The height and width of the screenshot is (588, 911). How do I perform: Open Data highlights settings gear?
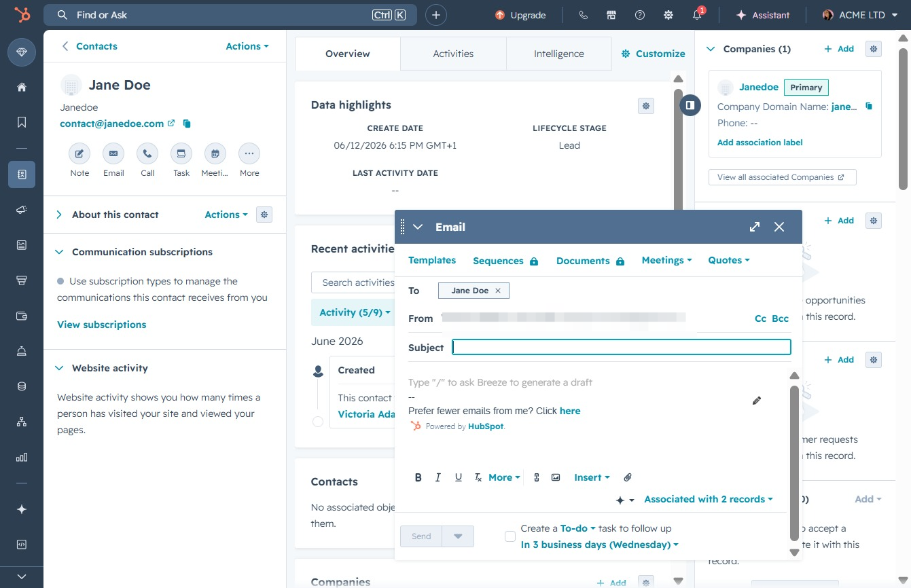click(x=646, y=105)
